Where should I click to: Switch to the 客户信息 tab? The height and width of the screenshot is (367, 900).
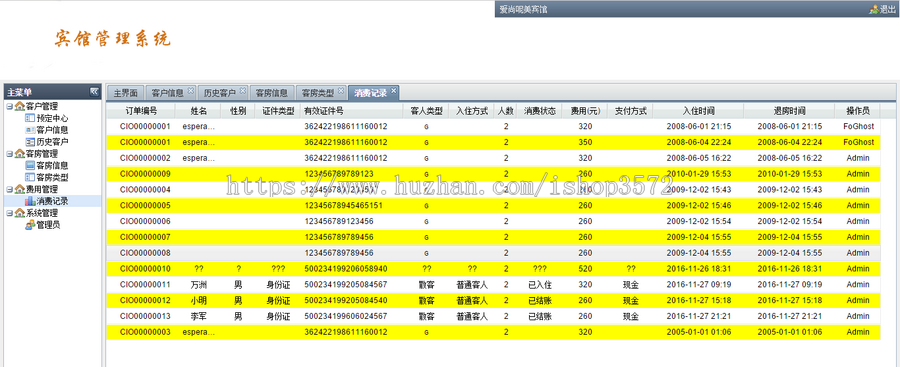point(167,93)
